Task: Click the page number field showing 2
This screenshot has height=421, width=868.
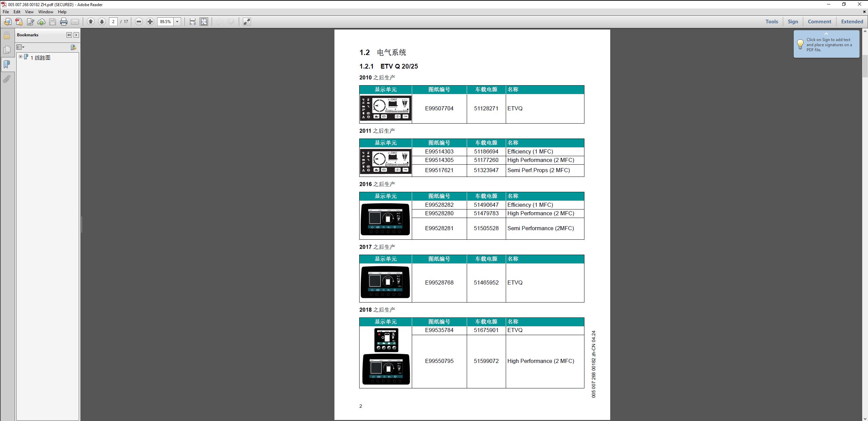Action: click(x=113, y=22)
